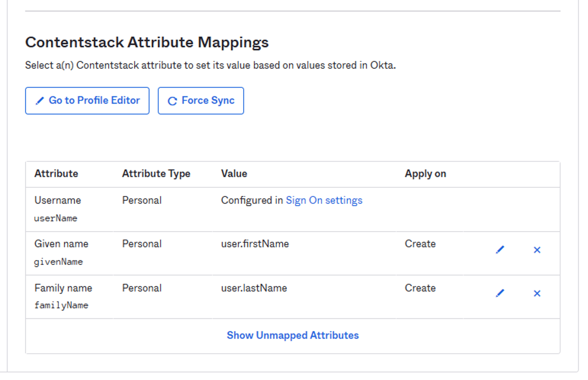Select the givenName variable text
The image size is (588, 380).
click(58, 262)
